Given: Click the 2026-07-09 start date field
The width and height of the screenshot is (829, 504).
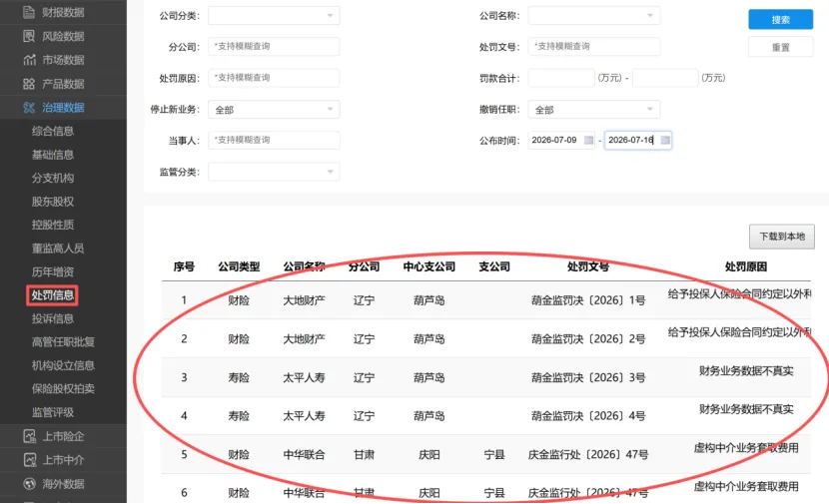Looking at the screenshot, I should tap(561, 140).
